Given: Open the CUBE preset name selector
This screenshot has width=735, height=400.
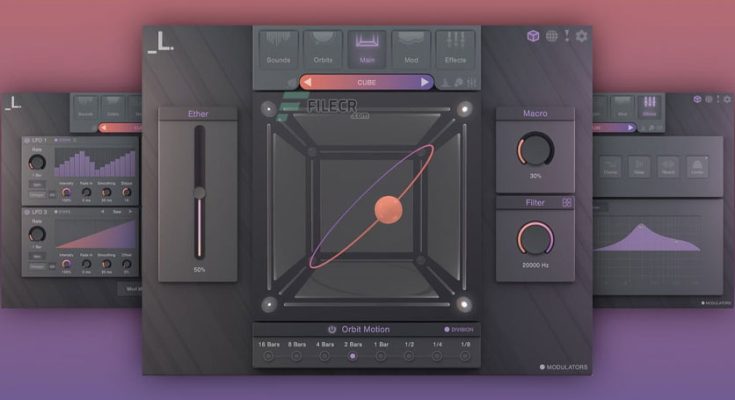Looking at the screenshot, I should [367, 82].
